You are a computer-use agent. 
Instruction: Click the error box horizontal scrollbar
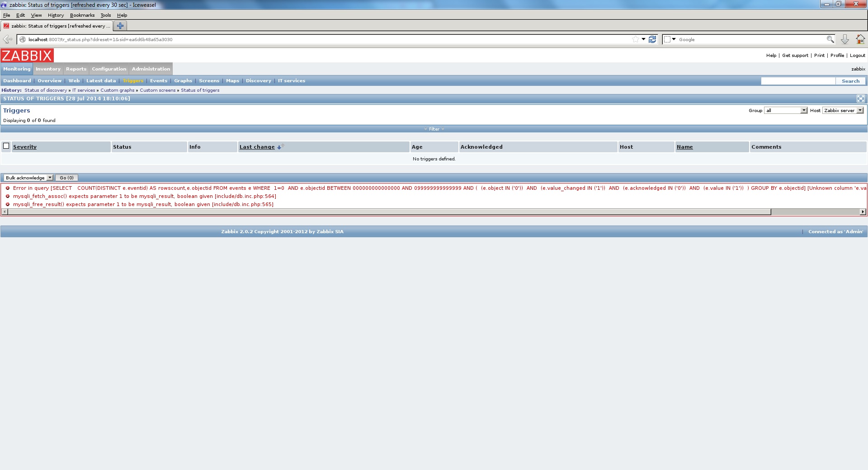389,211
